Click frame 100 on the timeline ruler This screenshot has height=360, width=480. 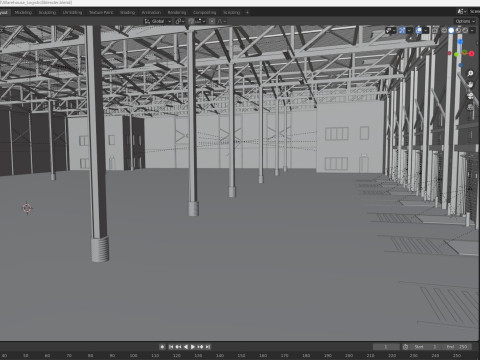click(x=133, y=356)
